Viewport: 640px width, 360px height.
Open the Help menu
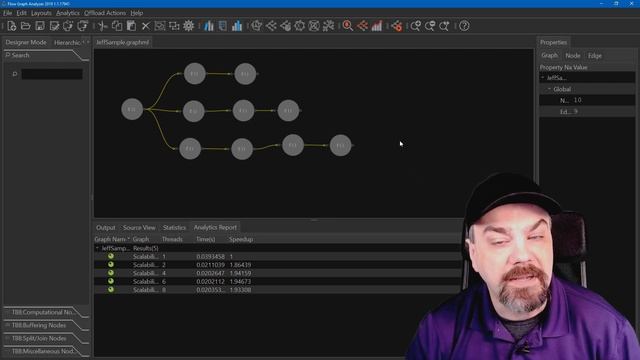pos(137,13)
